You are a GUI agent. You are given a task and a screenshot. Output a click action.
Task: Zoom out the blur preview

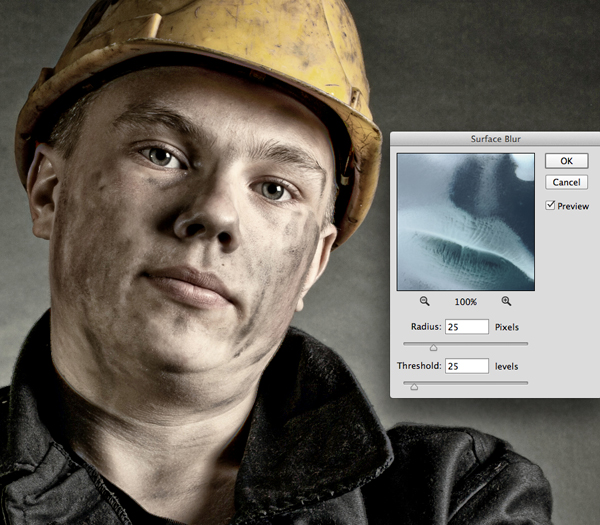(x=424, y=301)
